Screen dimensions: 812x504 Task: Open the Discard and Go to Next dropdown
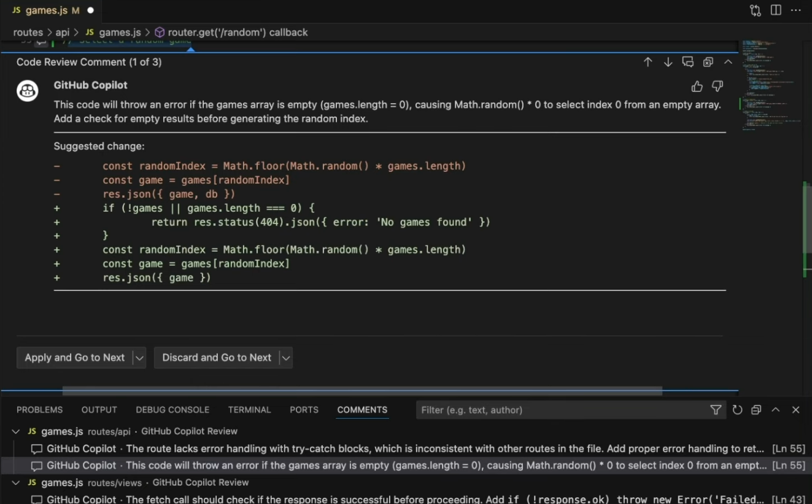(x=285, y=357)
